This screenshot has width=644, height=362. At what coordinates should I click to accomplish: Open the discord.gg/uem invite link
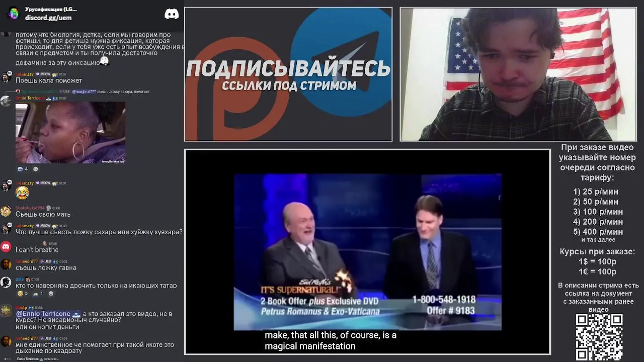48,18
